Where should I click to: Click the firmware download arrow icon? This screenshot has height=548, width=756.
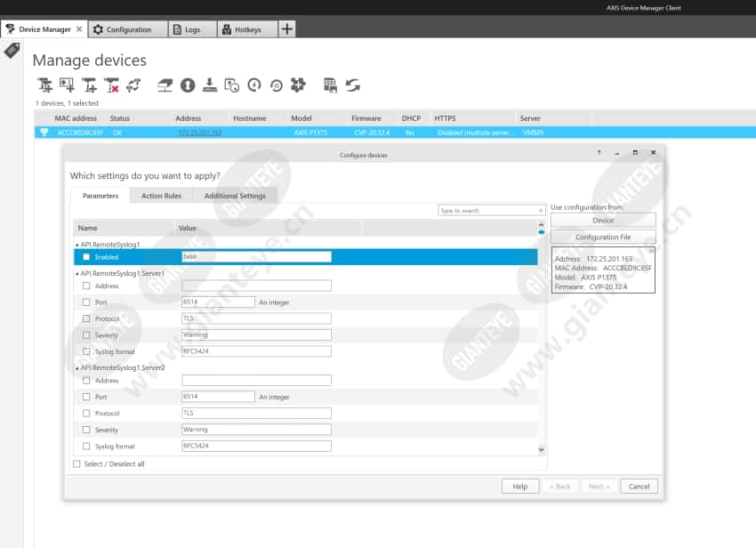[x=210, y=85]
